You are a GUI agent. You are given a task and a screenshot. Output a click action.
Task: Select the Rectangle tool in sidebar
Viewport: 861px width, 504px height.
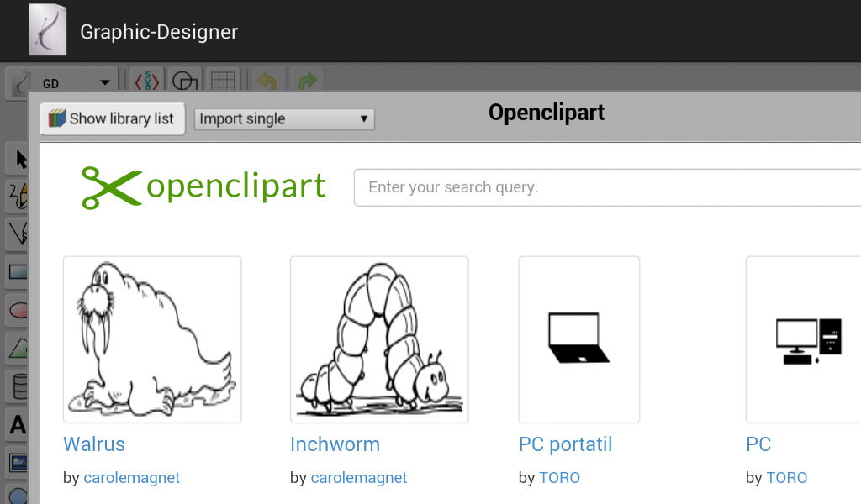click(x=18, y=271)
